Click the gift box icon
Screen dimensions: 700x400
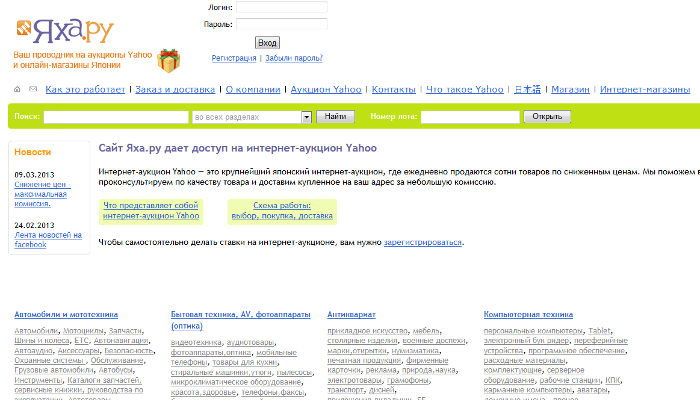(169, 60)
